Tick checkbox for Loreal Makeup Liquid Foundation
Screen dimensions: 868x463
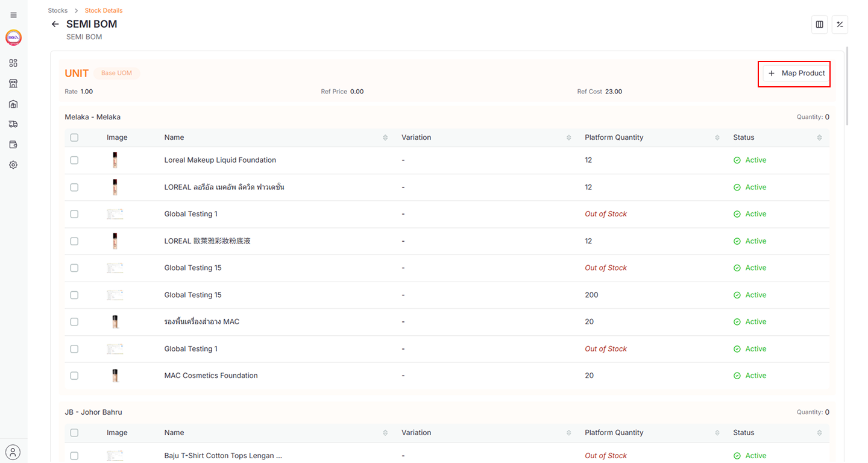click(74, 160)
